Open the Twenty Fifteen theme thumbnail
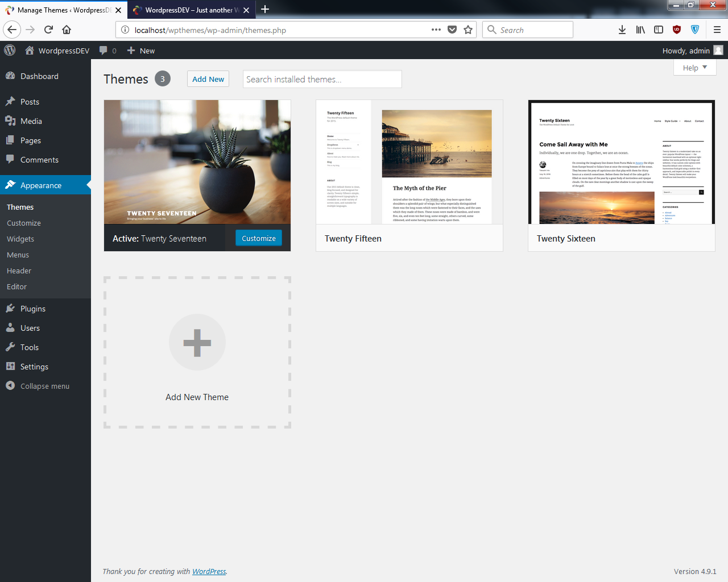 point(409,162)
